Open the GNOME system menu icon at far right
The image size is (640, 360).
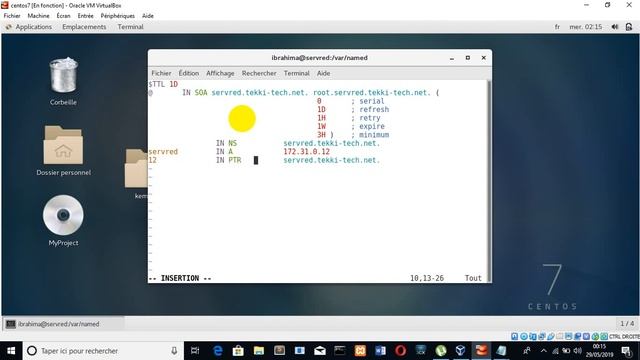tap(629, 27)
